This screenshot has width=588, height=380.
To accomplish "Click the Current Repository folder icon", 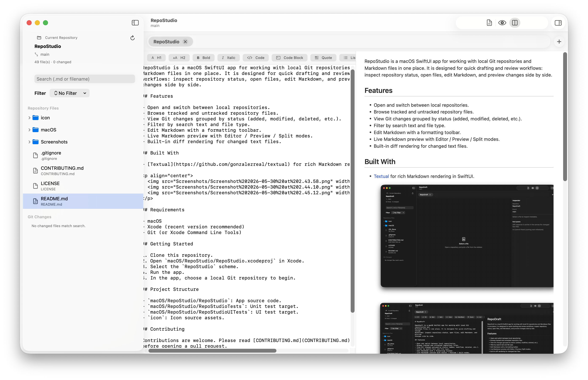I will pos(39,37).
